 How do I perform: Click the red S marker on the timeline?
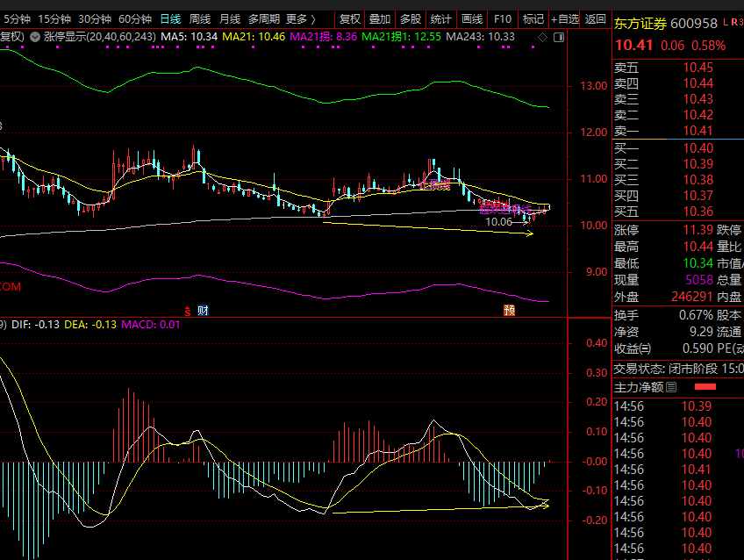pyautogui.click(x=188, y=312)
